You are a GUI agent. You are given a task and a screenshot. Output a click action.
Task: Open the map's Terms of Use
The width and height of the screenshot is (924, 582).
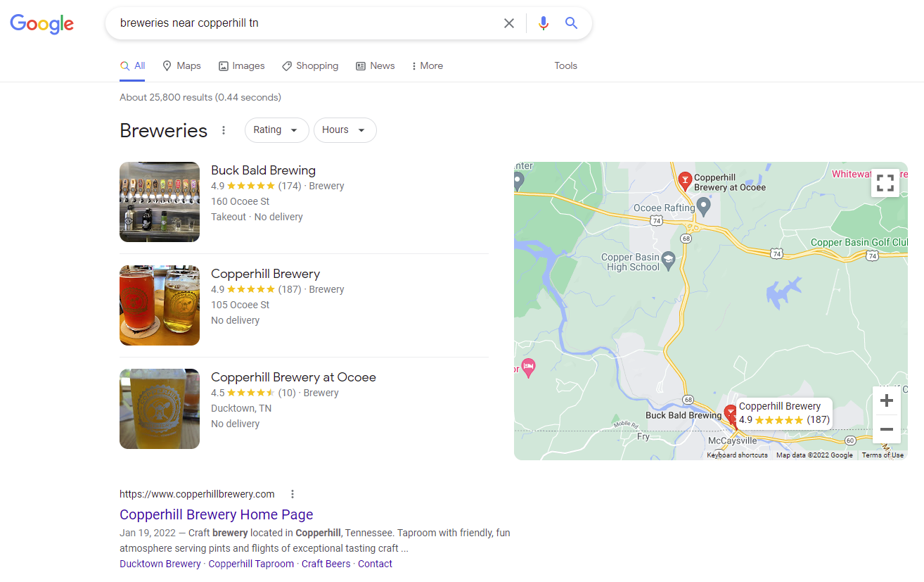pos(883,455)
